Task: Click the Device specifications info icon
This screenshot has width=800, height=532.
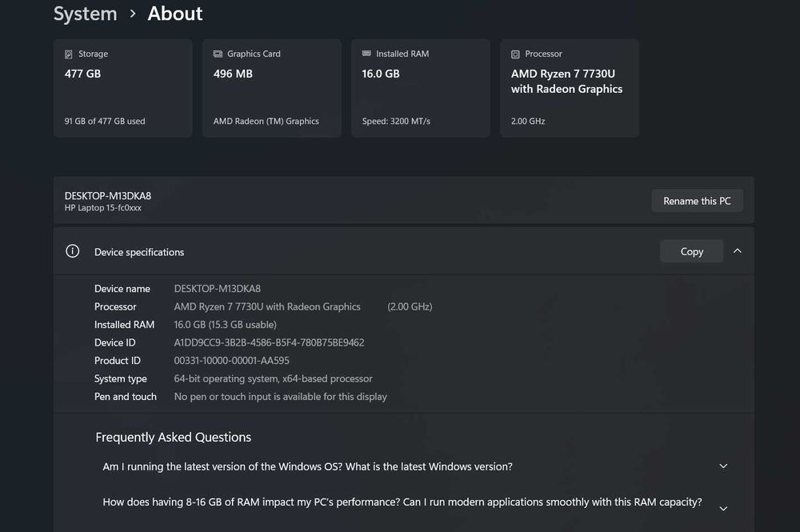Action: click(73, 251)
